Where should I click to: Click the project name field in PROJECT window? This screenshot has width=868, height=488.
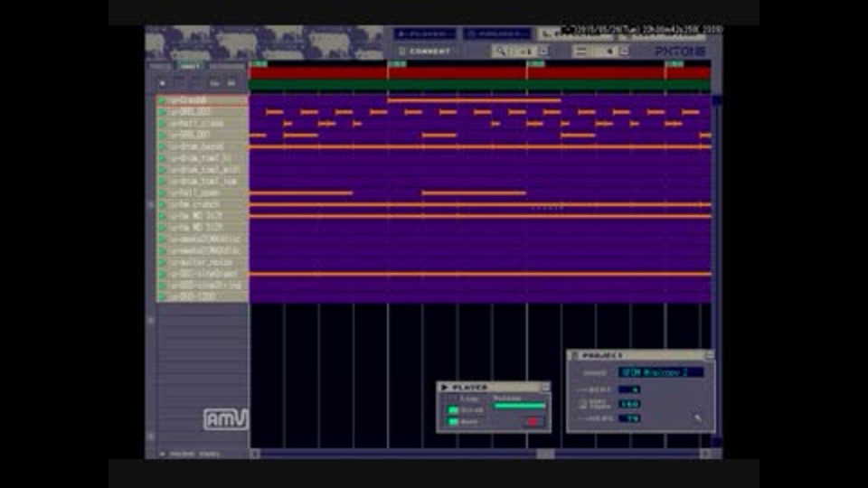661,372
